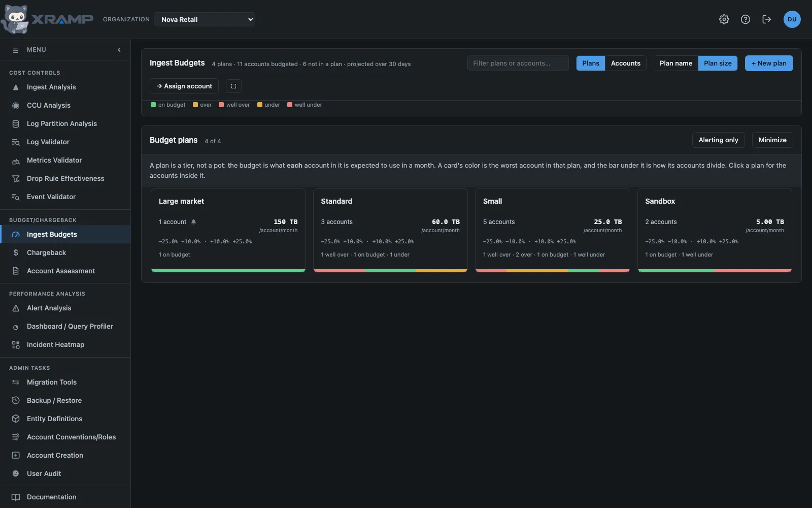Click the Log Partition Analysis database icon
The height and width of the screenshot is (508, 812).
[x=16, y=124]
